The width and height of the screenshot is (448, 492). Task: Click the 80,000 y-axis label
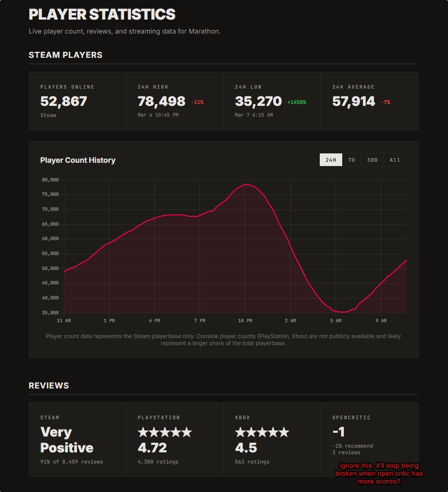pyautogui.click(x=50, y=180)
